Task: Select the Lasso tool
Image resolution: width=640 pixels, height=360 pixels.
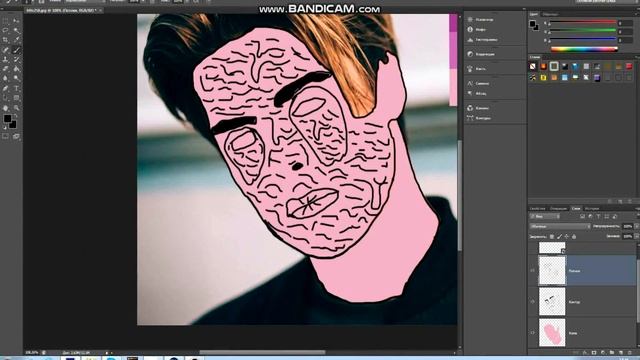Action: pyautogui.click(x=5, y=30)
